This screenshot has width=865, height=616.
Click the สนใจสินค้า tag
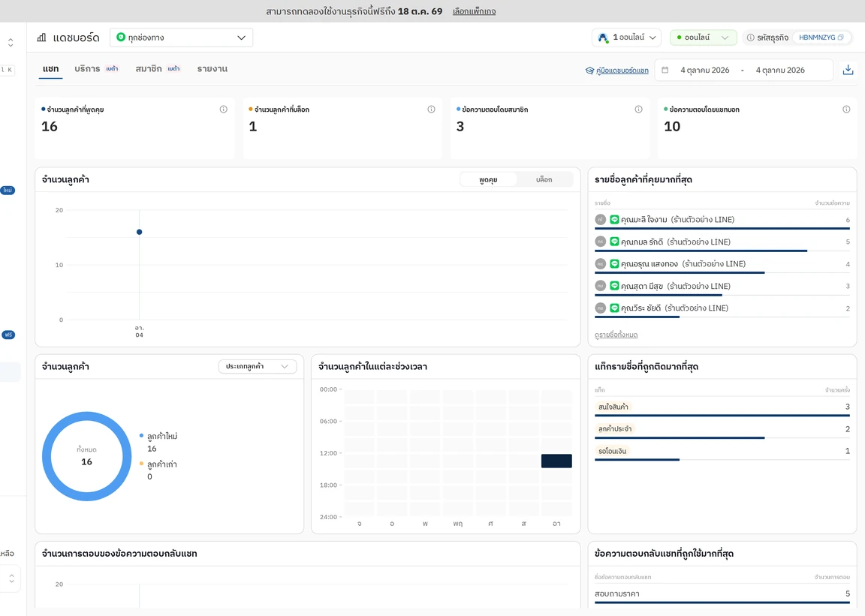point(613,407)
